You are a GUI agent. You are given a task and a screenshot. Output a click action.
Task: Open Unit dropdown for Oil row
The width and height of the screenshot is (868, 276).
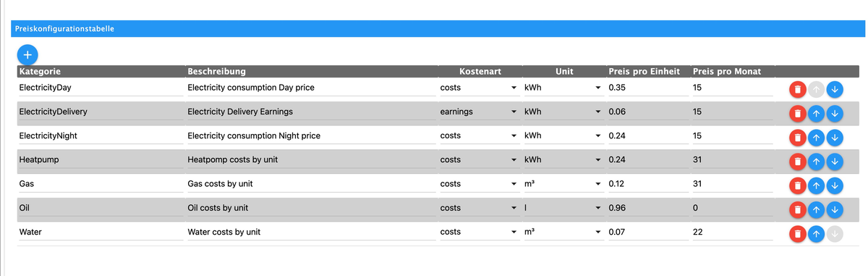tap(563, 208)
